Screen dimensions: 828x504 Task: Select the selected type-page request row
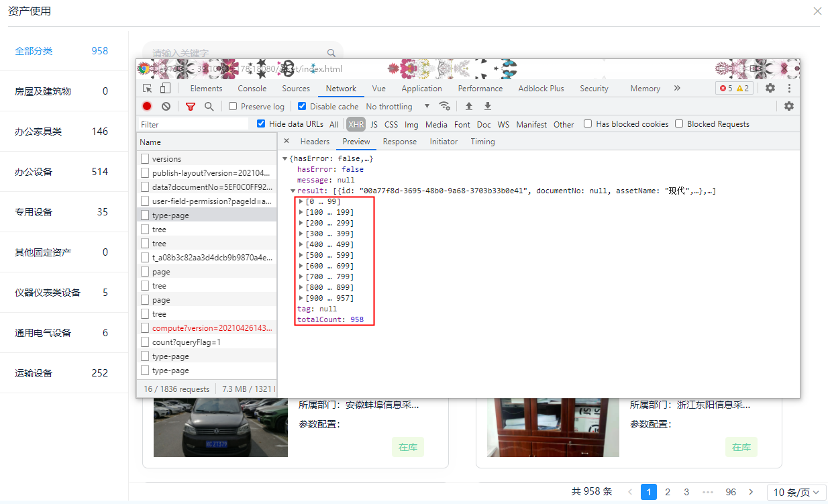tap(207, 215)
